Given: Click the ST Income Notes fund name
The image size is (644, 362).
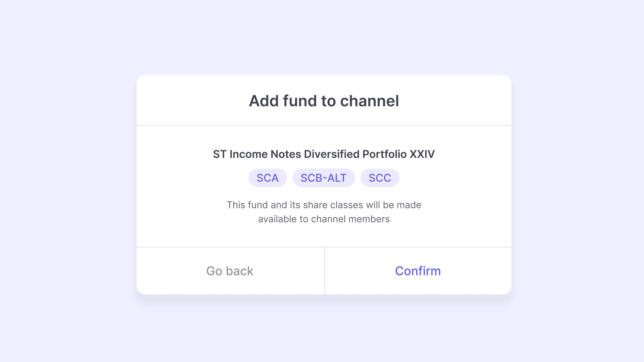Looking at the screenshot, I should (x=324, y=154).
